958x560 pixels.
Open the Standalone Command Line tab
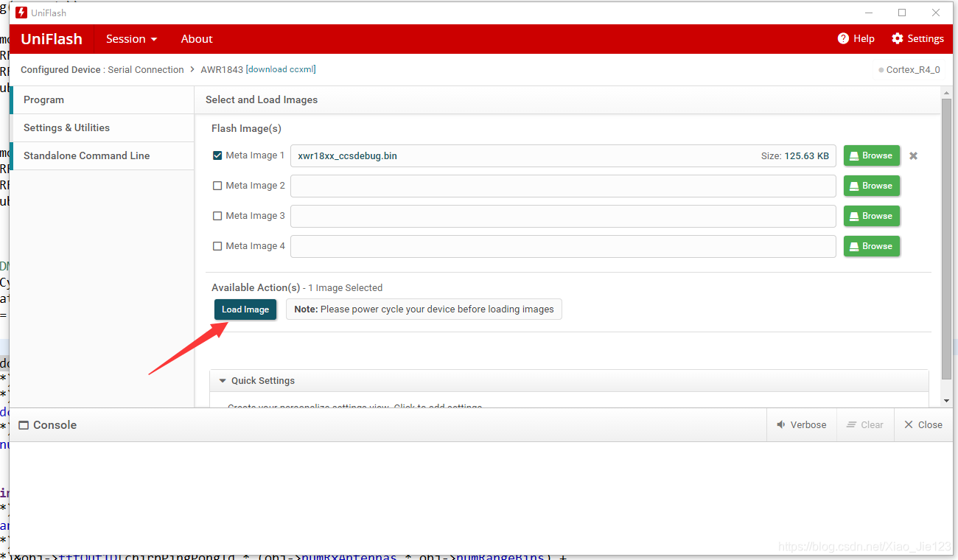click(102, 155)
